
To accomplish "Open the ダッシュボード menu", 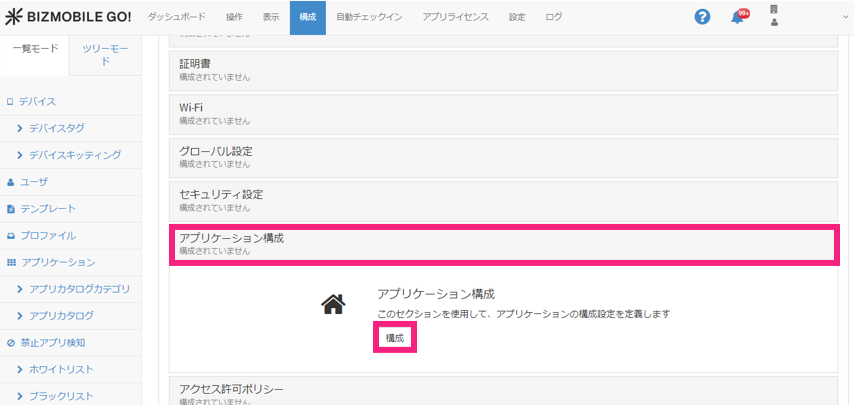I will [x=177, y=17].
